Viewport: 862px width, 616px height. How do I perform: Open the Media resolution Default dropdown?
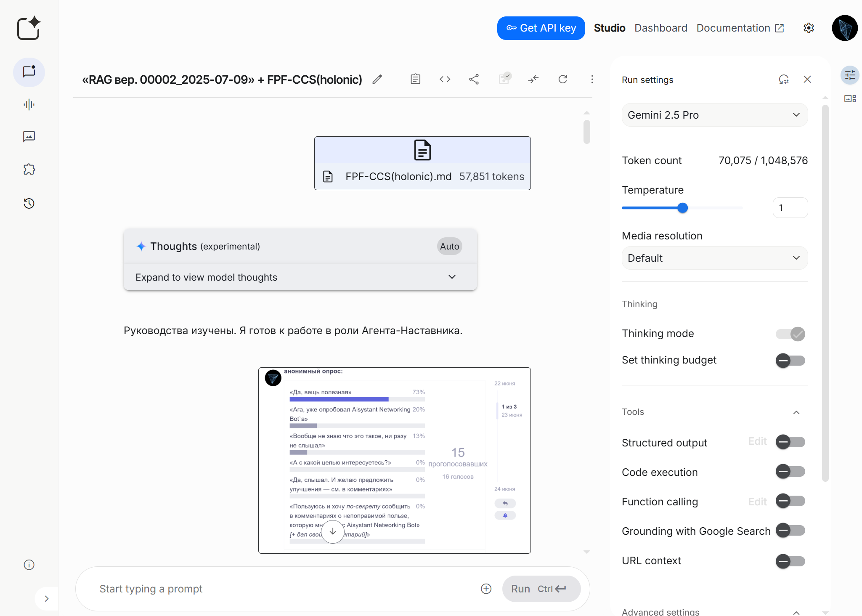(714, 258)
